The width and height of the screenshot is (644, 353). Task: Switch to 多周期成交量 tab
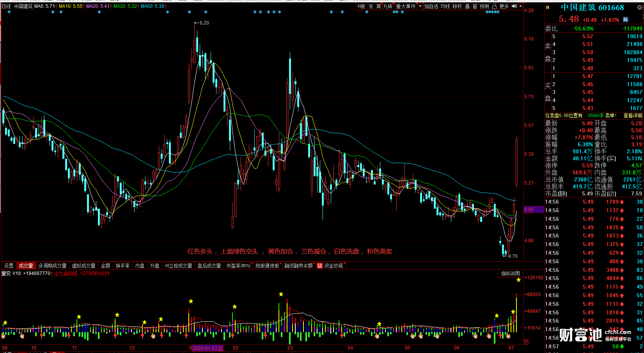[x=52, y=266]
